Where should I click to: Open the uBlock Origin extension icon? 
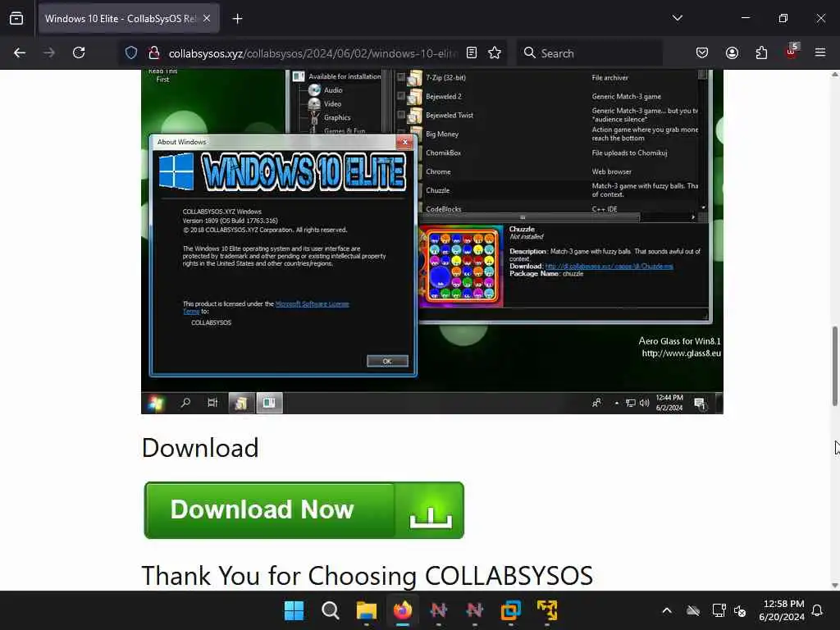(792, 52)
